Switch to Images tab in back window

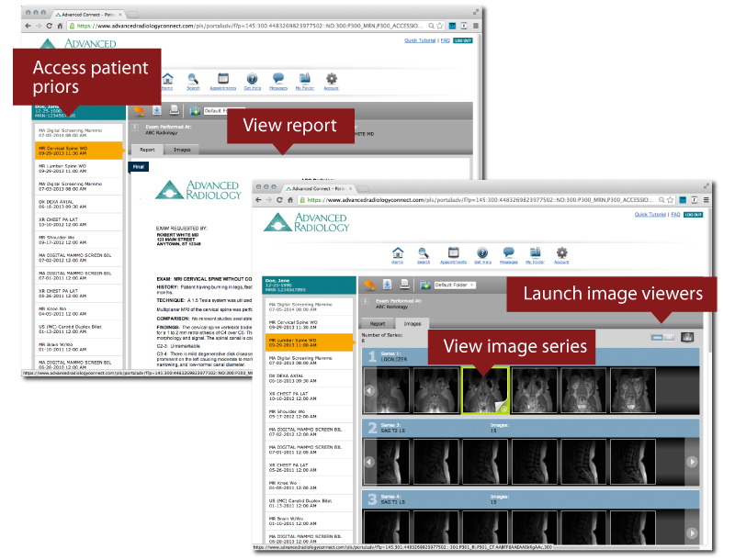coord(182,150)
